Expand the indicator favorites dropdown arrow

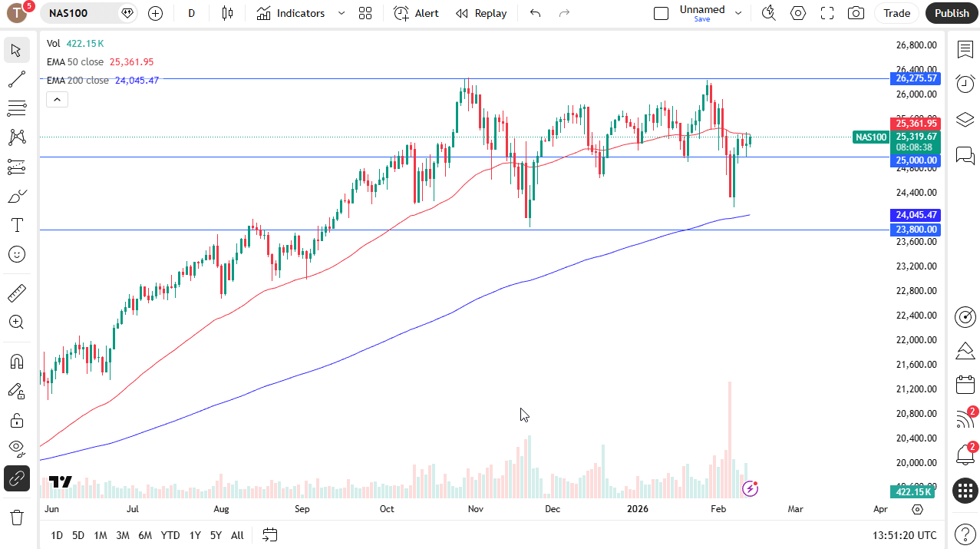click(342, 13)
